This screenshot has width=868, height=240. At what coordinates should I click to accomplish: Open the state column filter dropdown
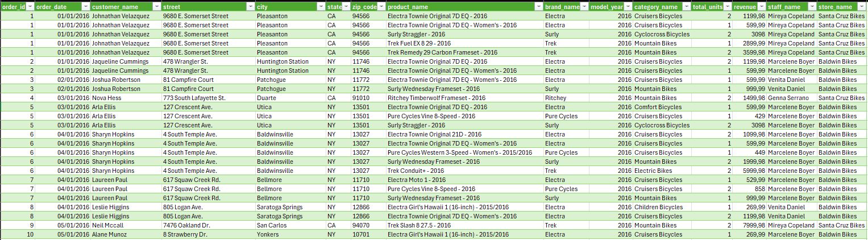pyautogui.click(x=346, y=6)
